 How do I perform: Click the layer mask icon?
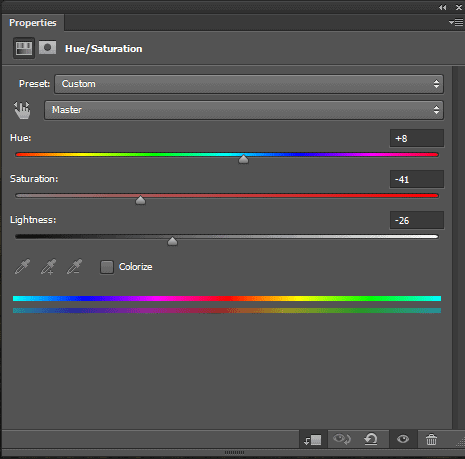click(x=47, y=48)
